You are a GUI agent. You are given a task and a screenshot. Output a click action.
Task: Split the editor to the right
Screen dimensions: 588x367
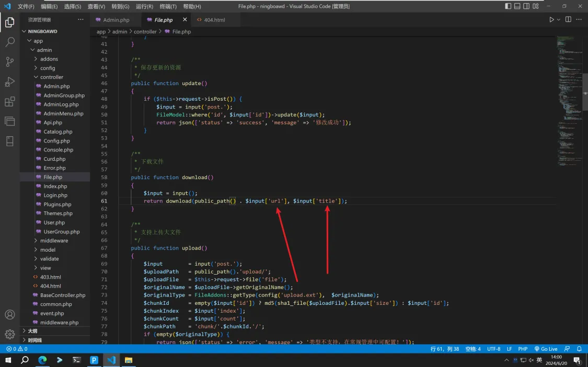coord(568,19)
